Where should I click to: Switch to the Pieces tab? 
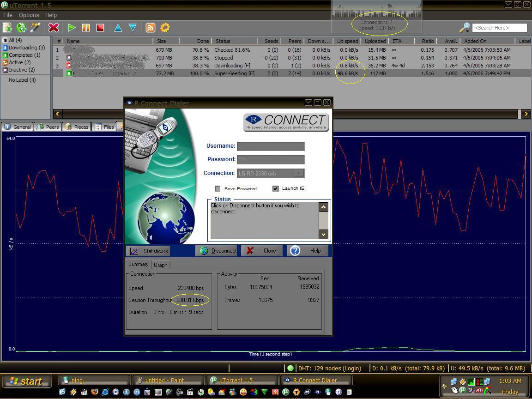(77, 127)
